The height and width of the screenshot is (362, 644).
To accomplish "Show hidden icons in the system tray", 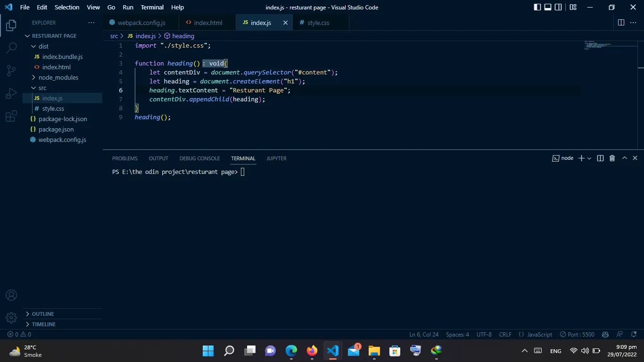I will coord(524,351).
